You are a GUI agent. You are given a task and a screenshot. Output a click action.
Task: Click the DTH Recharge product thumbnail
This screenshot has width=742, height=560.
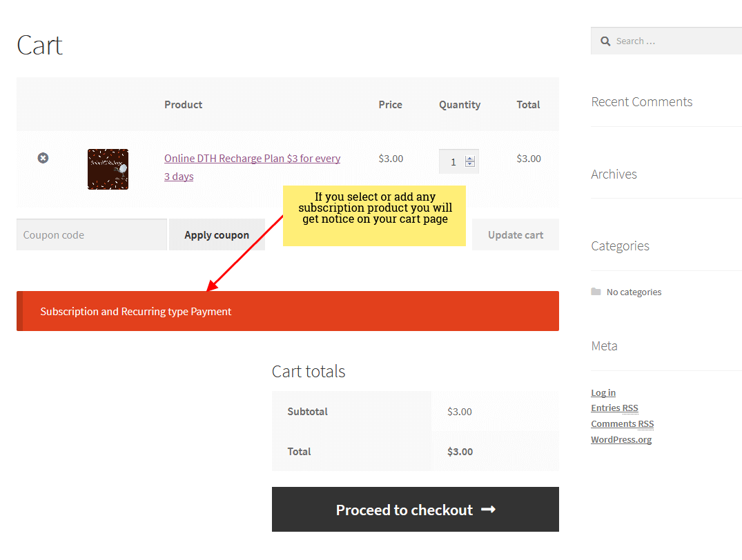coord(108,169)
